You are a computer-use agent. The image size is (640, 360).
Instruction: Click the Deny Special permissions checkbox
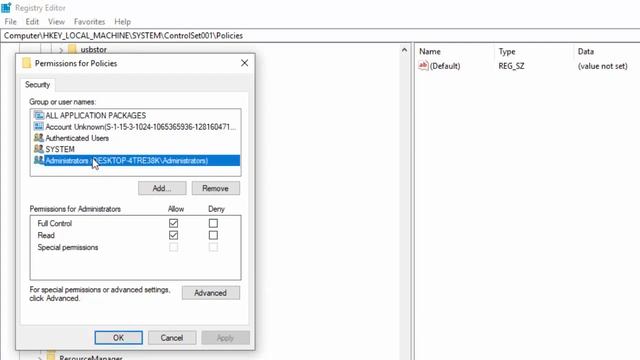coord(213,247)
